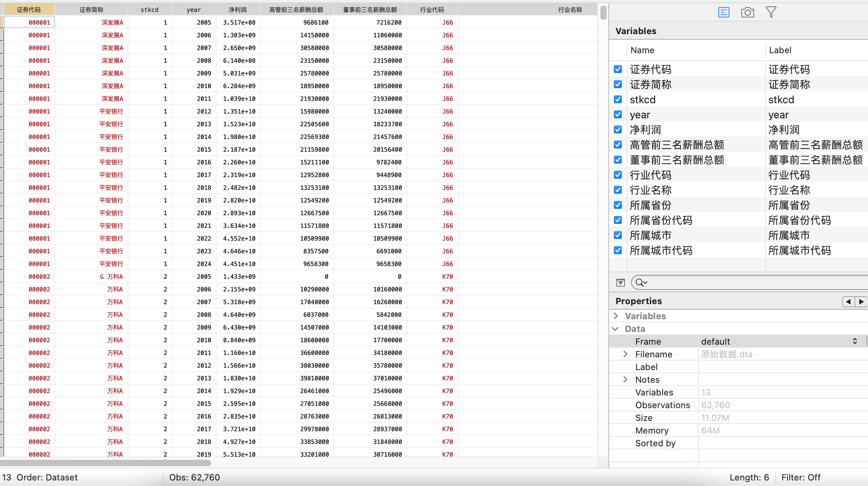Click the Properties previous arrow
Viewport: 868px width, 486px height.
[848, 302]
